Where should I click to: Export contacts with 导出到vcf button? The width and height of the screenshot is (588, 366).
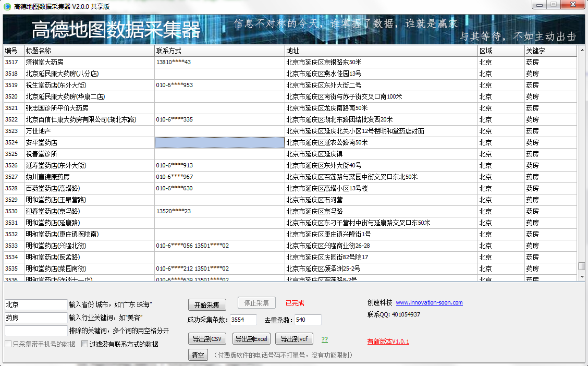point(295,339)
